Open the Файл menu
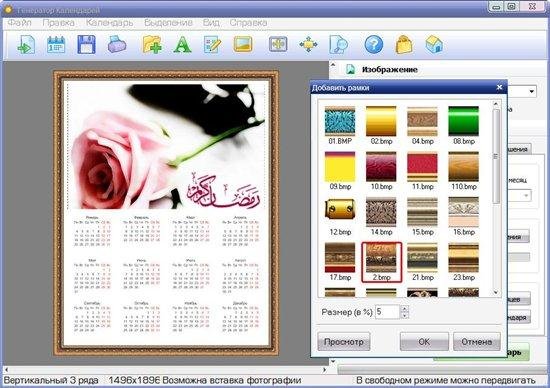 tap(20, 23)
